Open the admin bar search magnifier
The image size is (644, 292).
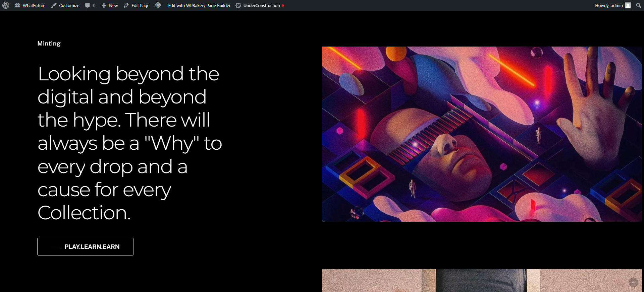coord(638,5)
